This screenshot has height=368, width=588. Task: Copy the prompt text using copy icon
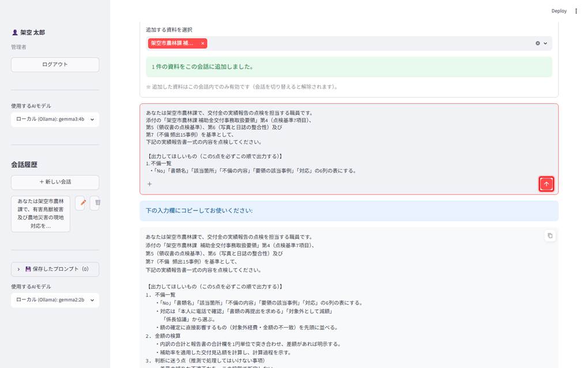click(x=550, y=235)
